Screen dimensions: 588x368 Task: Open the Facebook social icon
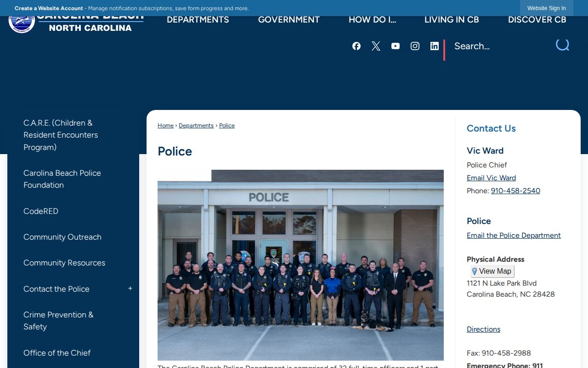coord(356,46)
